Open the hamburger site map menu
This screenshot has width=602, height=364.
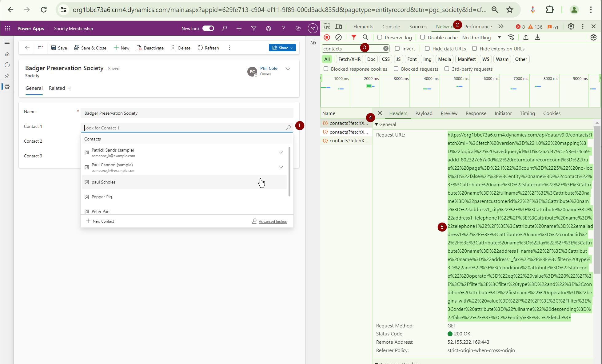[x=7, y=42]
